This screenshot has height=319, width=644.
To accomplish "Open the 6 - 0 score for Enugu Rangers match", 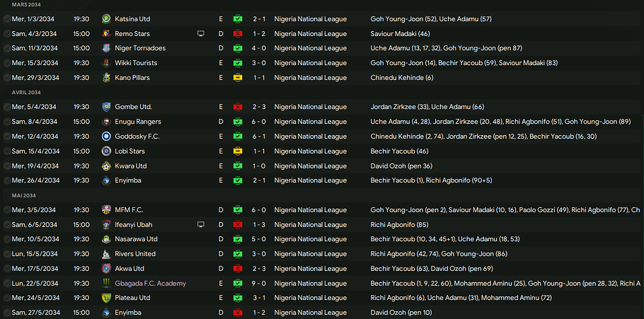I will [x=259, y=122].
